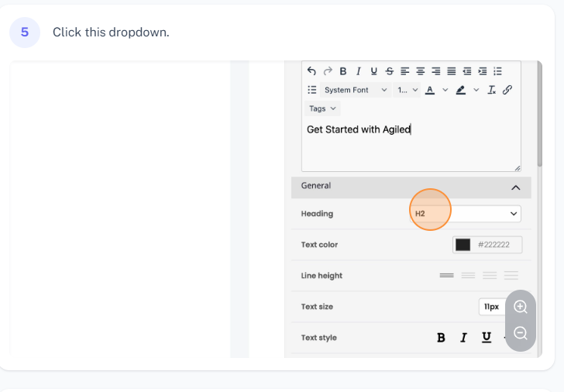This screenshot has width=564, height=392.
Task: Click the undo arrow in editor toolbar
Action: pos(312,71)
